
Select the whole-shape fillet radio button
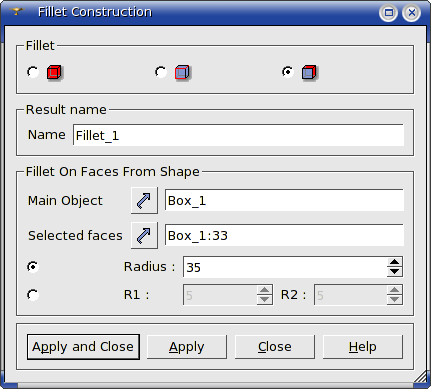point(33,72)
